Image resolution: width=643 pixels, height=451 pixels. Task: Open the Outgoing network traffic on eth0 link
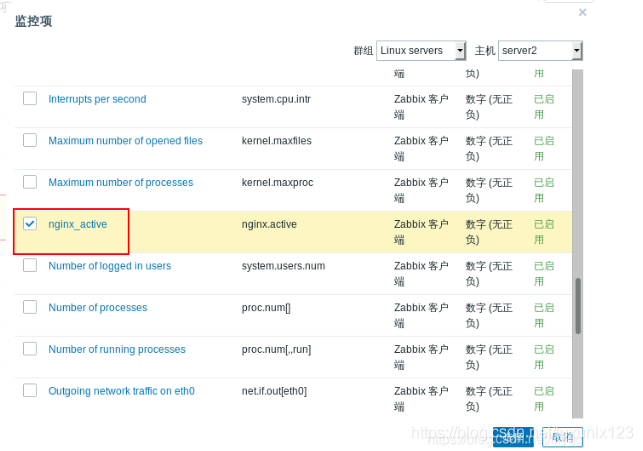121,391
